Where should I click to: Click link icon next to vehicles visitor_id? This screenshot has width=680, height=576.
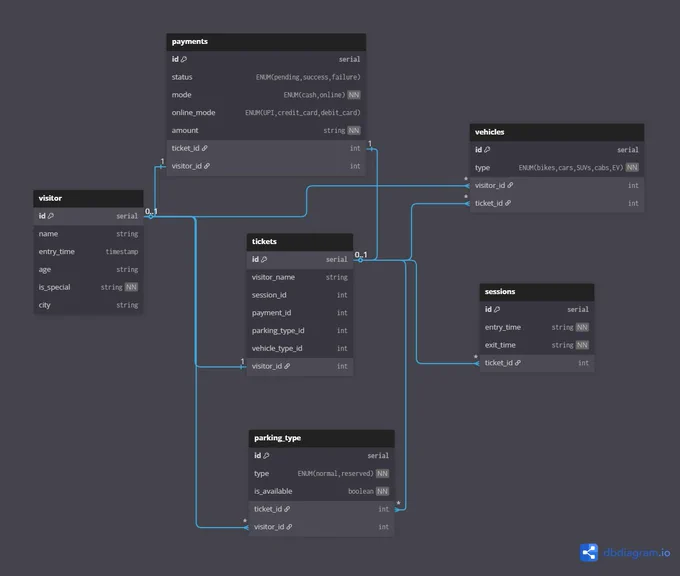510,185
